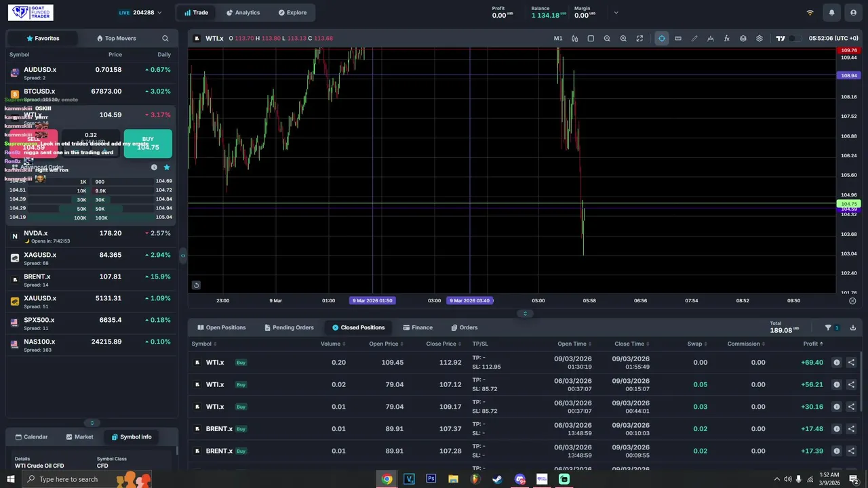Open the user profile icon
This screenshot has width=868, height=488.
pyautogui.click(x=853, y=13)
